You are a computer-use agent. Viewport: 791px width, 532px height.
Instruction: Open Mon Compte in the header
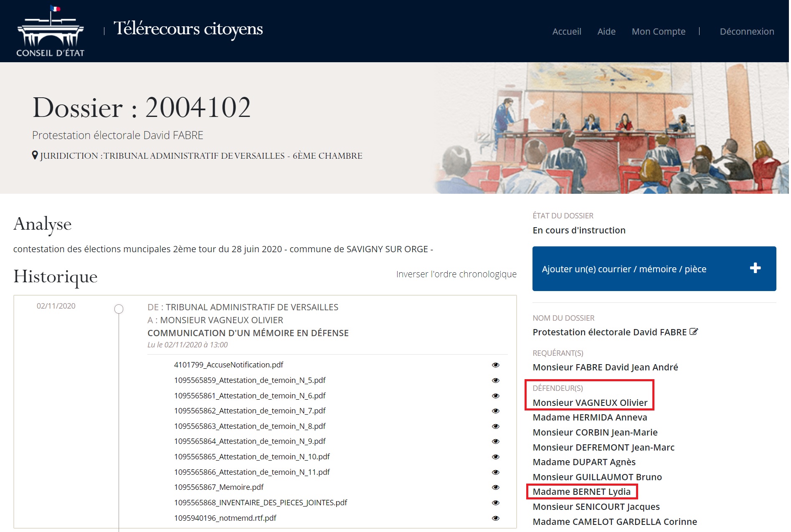pyautogui.click(x=658, y=32)
